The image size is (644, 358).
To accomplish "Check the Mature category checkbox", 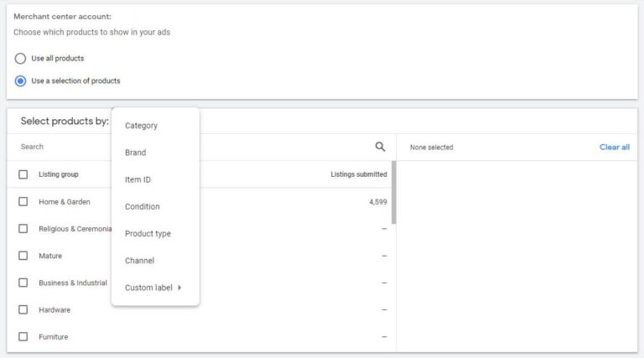I will click(x=23, y=256).
